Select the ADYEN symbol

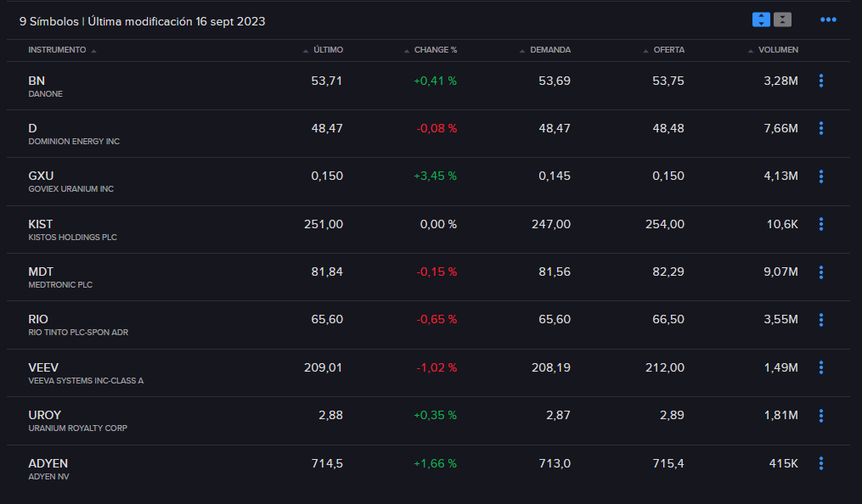(48, 463)
